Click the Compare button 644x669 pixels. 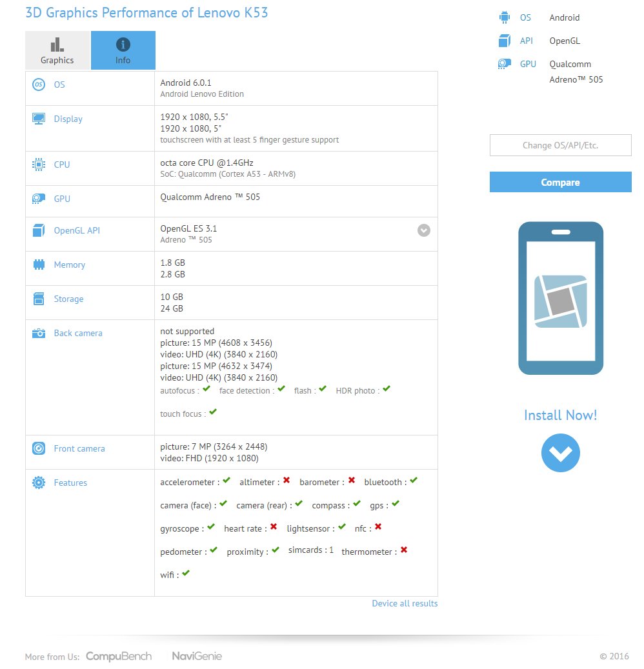point(560,182)
